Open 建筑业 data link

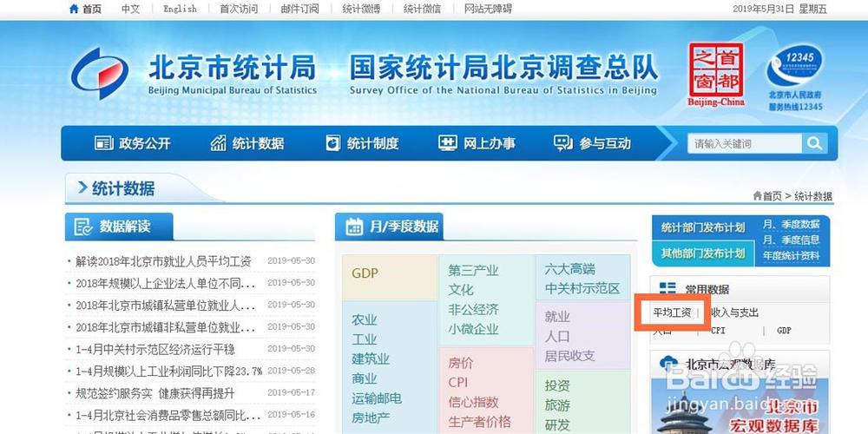pyautogui.click(x=371, y=358)
